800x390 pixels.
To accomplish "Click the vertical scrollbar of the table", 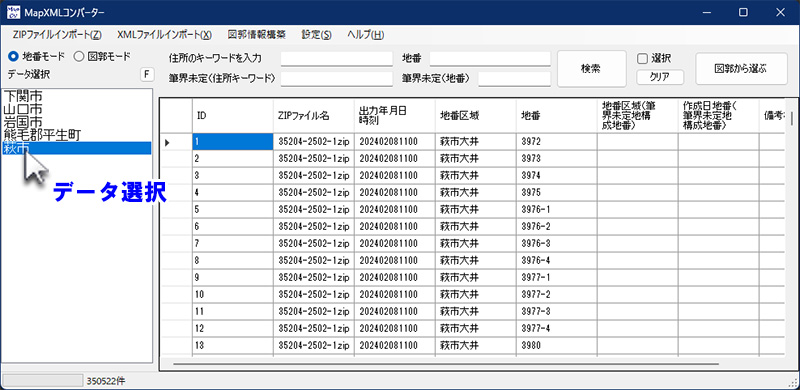I will click(x=792, y=118).
